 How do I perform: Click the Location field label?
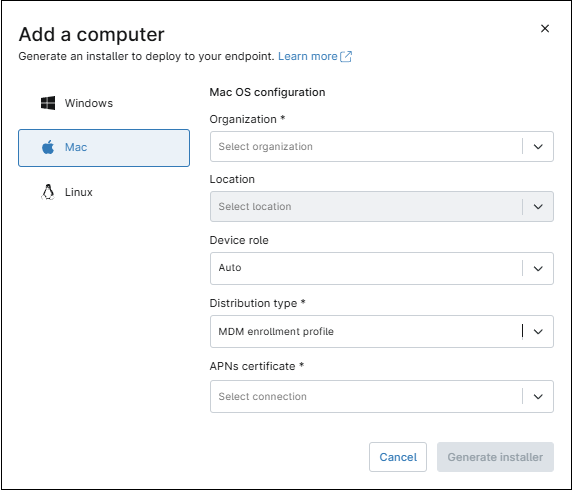point(232,179)
